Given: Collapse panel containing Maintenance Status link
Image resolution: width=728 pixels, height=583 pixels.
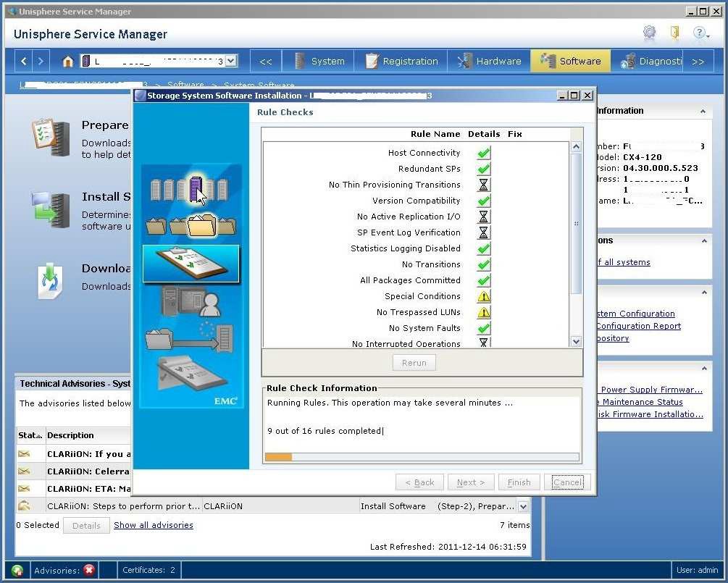Looking at the screenshot, I should pos(704,369).
